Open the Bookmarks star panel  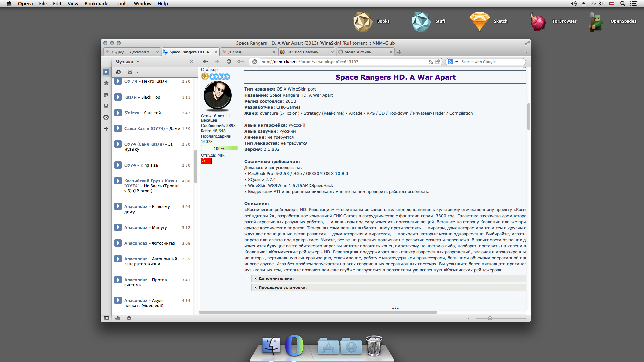106,83
